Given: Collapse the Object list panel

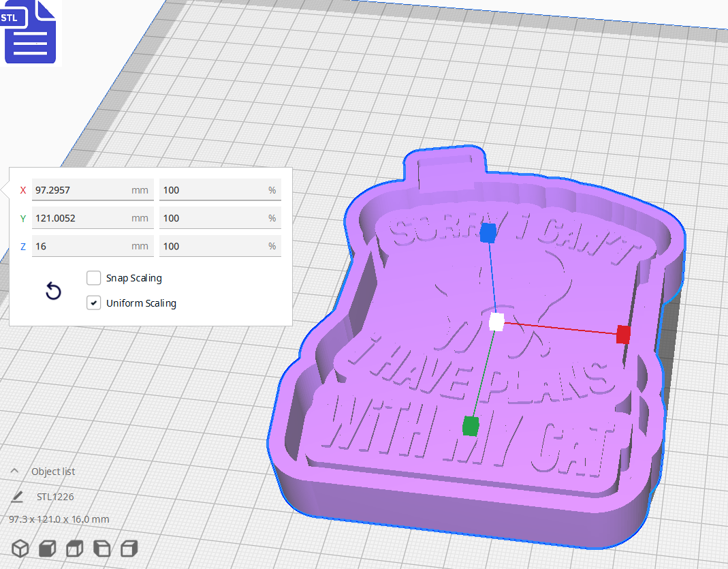Looking at the screenshot, I should pos(15,470).
